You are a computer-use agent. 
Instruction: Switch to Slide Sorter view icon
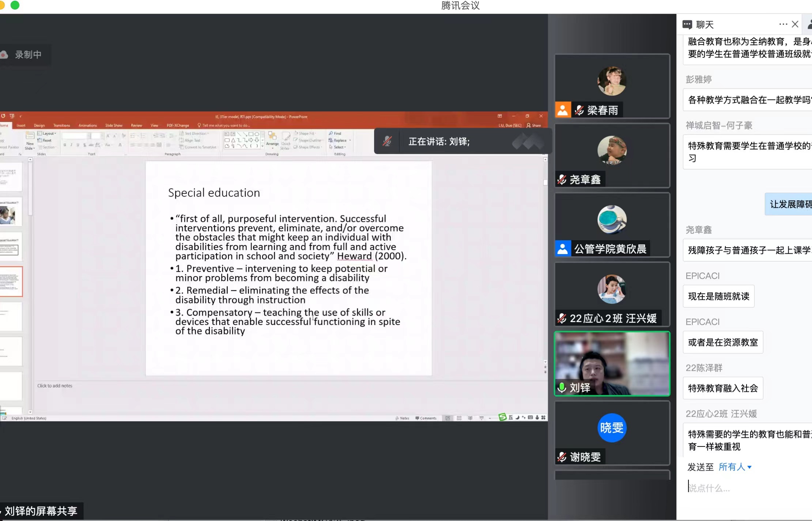click(x=459, y=418)
